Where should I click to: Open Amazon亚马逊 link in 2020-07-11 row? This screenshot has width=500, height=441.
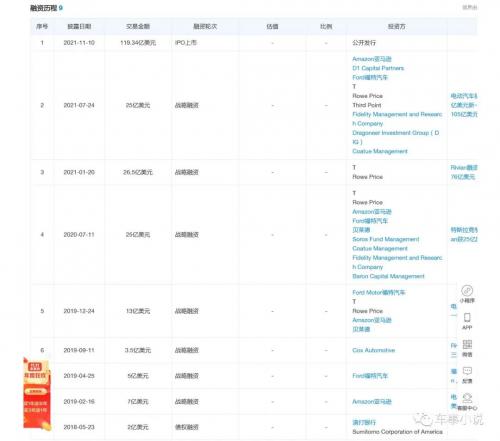(x=372, y=212)
